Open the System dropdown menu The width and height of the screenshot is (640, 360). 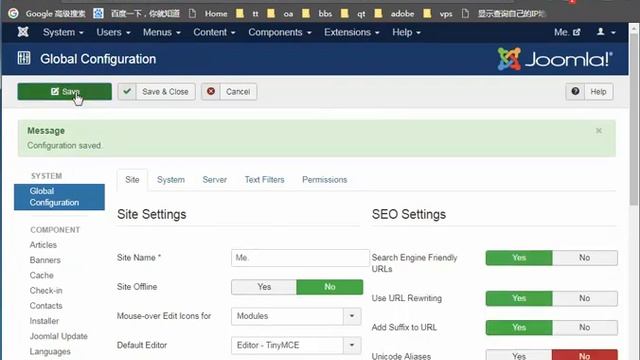(63, 32)
